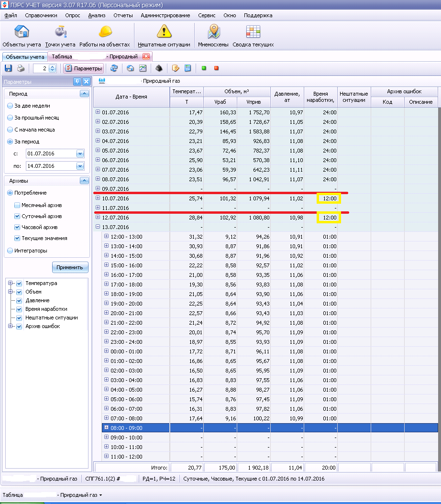Image resolution: width=441 pixels, height=504 pixels.
Task: Click the natural gas flame icon in the header
Action: 102,81
